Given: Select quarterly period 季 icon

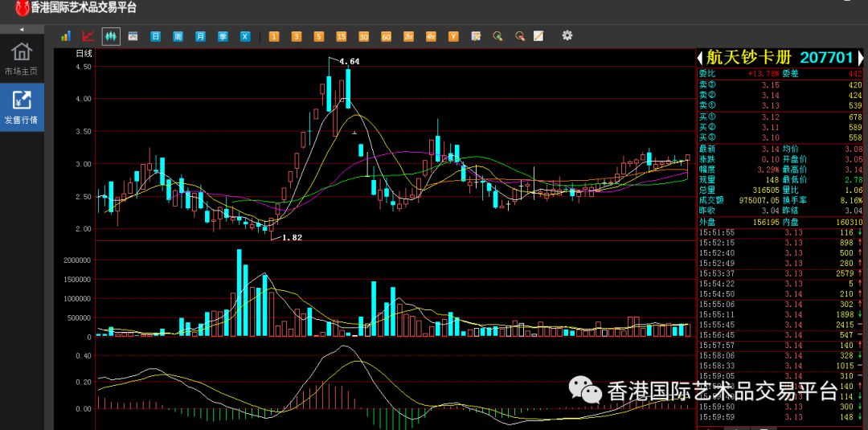Looking at the screenshot, I should tap(223, 36).
